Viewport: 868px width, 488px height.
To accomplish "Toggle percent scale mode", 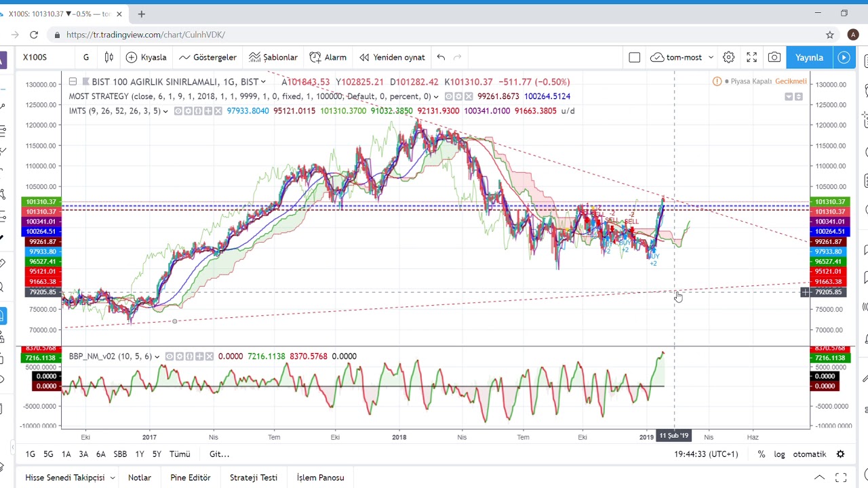I will [x=762, y=454].
